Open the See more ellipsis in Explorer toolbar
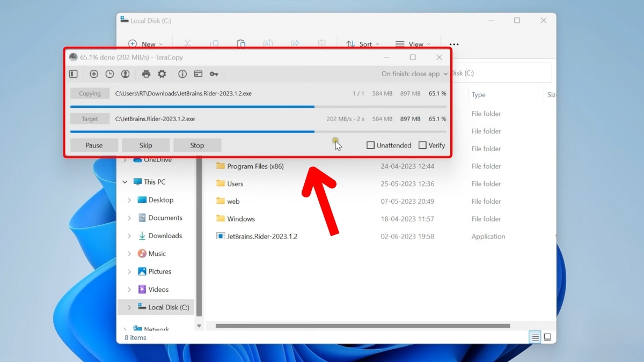 (x=454, y=44)
